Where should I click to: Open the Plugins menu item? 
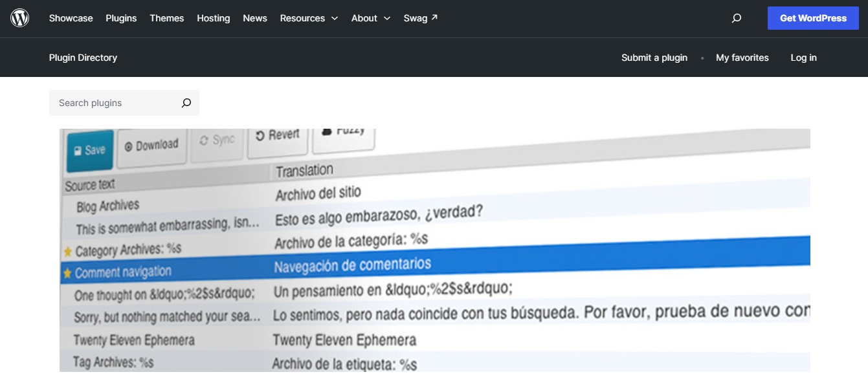121,18
